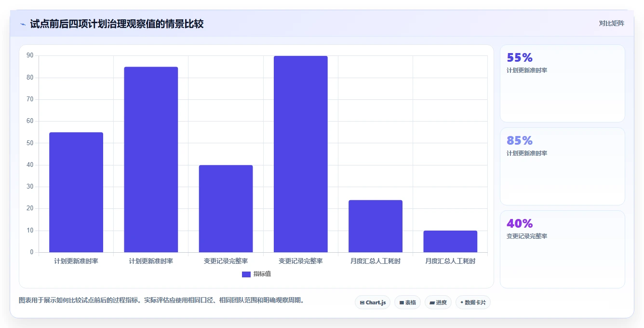
Task: Click the y-axis tick label 80
Action: point(30,78)
